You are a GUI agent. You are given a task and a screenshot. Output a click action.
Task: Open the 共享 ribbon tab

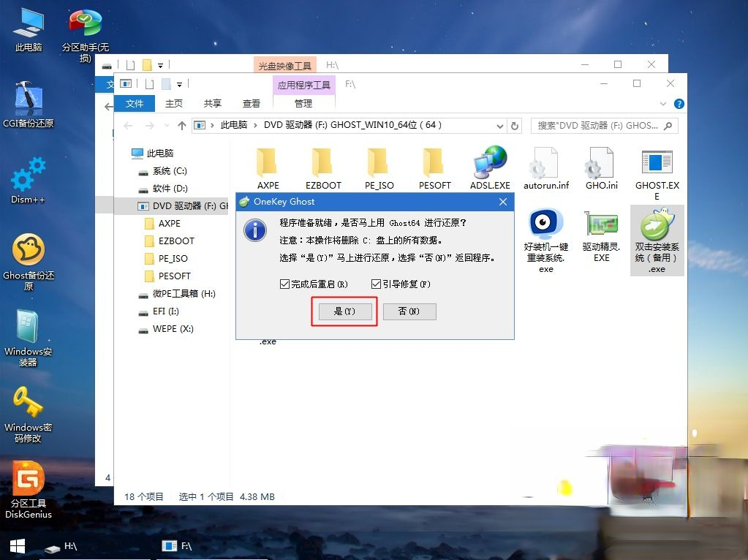click(x=212, y=104)
